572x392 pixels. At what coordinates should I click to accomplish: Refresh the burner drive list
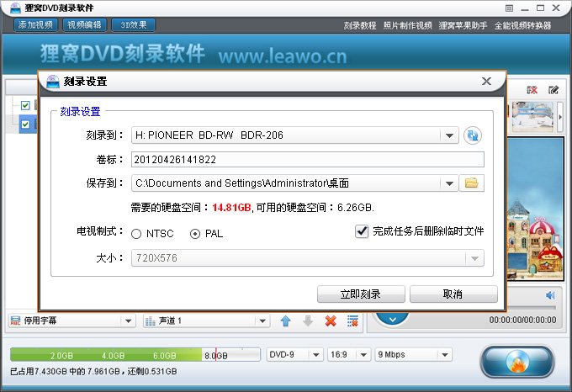coord(473,135)
